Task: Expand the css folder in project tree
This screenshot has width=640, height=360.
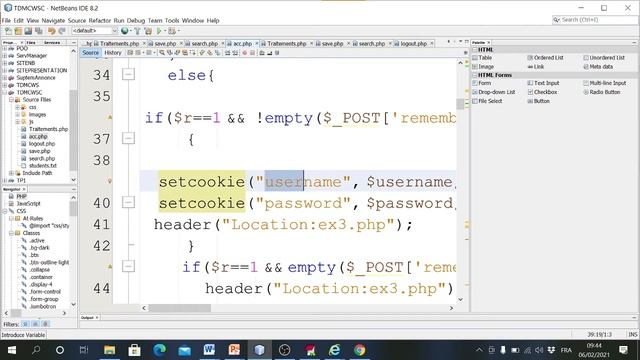Action: (x=18, y=107)
